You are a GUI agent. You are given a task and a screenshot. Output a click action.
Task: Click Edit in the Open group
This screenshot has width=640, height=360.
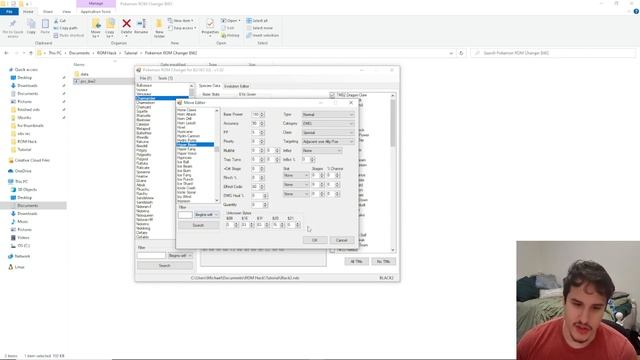(x=228, y=28)
